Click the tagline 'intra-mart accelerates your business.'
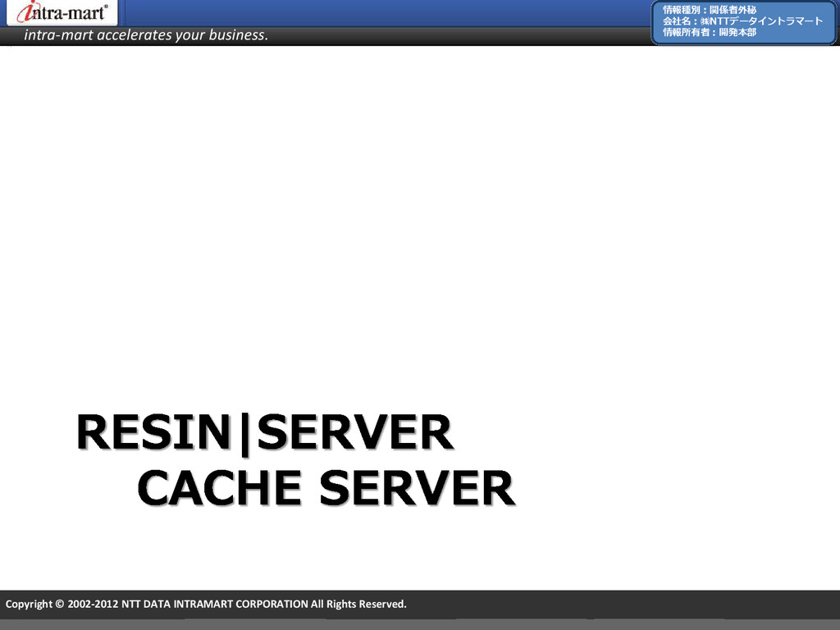This screenshot has height=630, width=840. 146,34
